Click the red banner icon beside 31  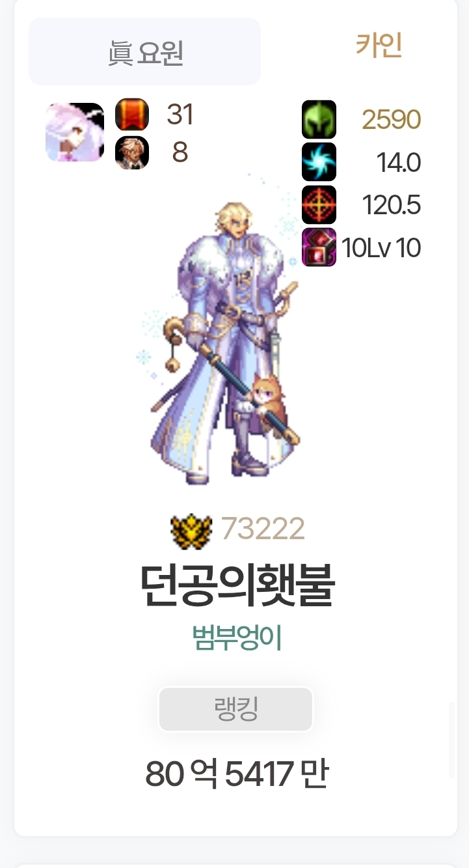click(x=132, y=115)
